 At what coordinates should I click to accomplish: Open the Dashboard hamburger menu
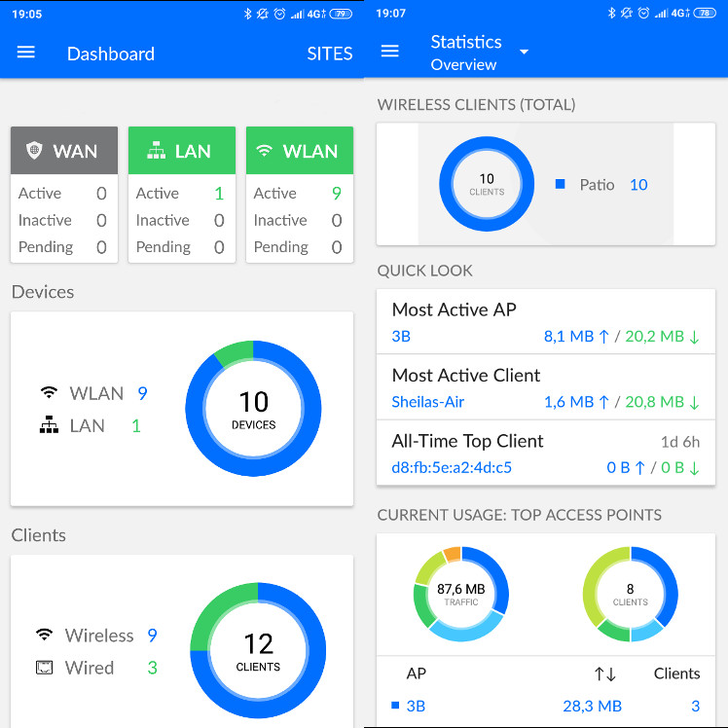tap(26, 53)
